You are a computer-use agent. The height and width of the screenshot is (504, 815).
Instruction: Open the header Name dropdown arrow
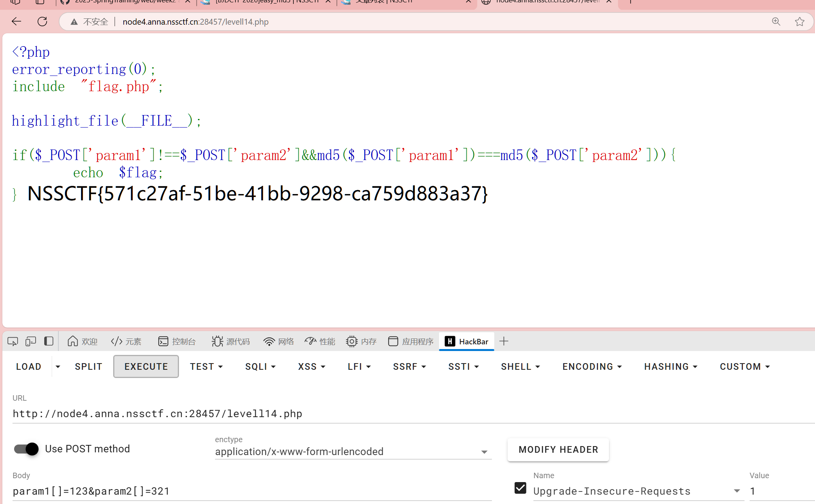pos(737,491)
